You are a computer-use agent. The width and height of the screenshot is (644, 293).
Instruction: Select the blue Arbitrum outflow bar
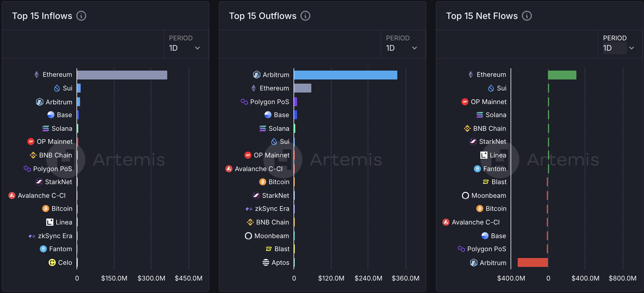pos(345,75)
